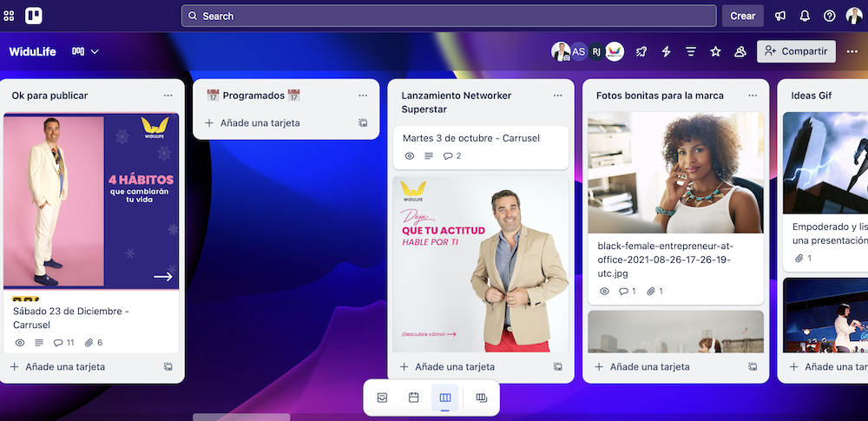This screenshot has width=868, height=421.
Task: Open the workspace visibility people icon
Action: pyautogui.click(x=740, y=51)
